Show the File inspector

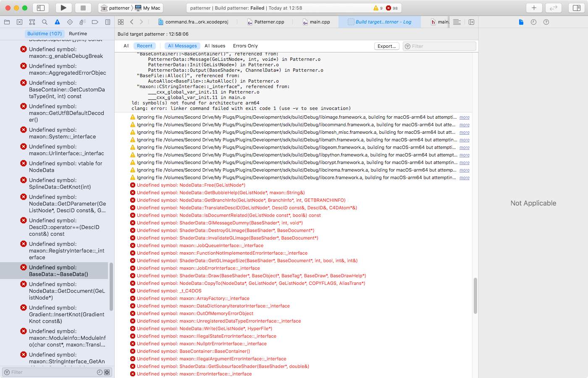[x=521, y=22]
